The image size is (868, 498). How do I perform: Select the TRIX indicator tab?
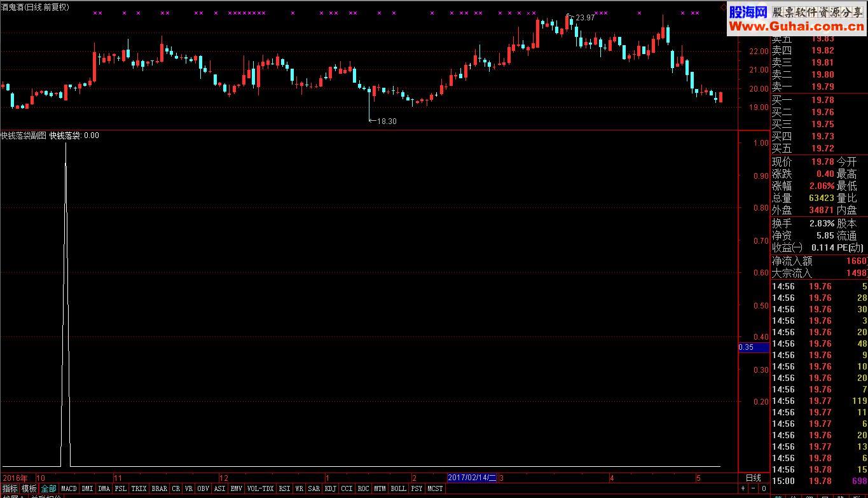[139, 488]
